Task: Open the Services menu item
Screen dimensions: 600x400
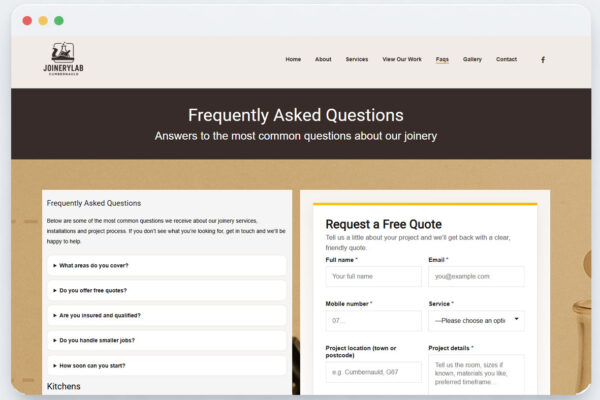Action: click(x=357, y=59)
